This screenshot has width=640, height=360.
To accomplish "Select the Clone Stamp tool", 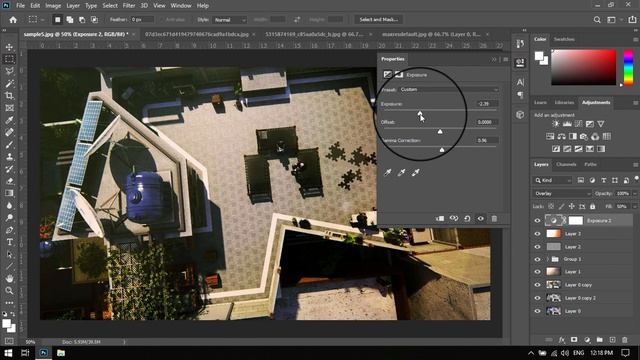I will pyautogui.click(x=9, y=157).
